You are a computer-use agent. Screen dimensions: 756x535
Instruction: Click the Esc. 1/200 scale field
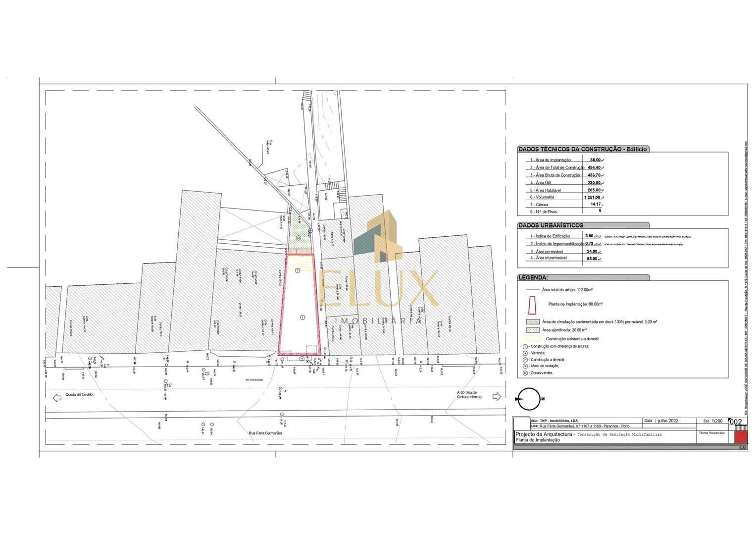click(x=712, y=421)
